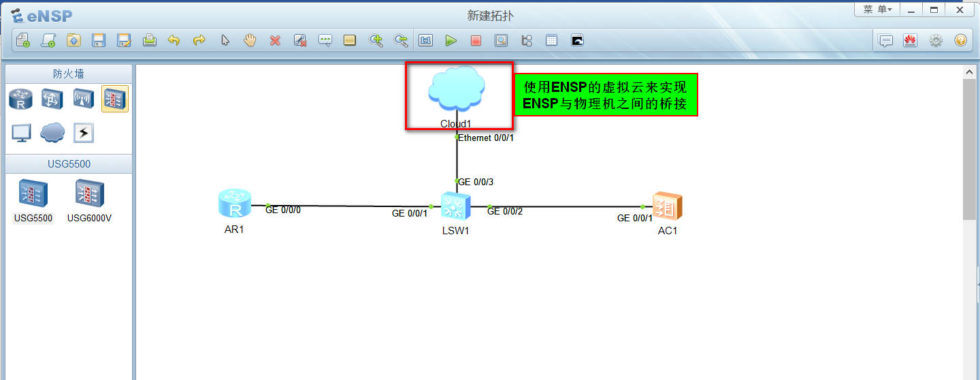Screen dimensions: 980x380
Task: Zoom in on the canvas
Action: click(x=376, y=40)
